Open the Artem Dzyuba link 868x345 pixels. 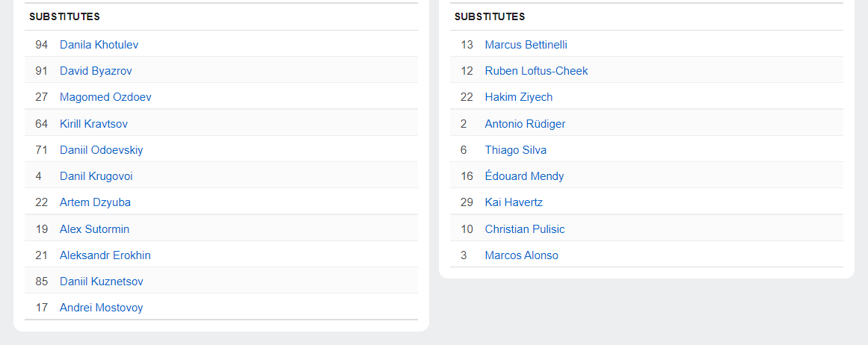(95, 202)
